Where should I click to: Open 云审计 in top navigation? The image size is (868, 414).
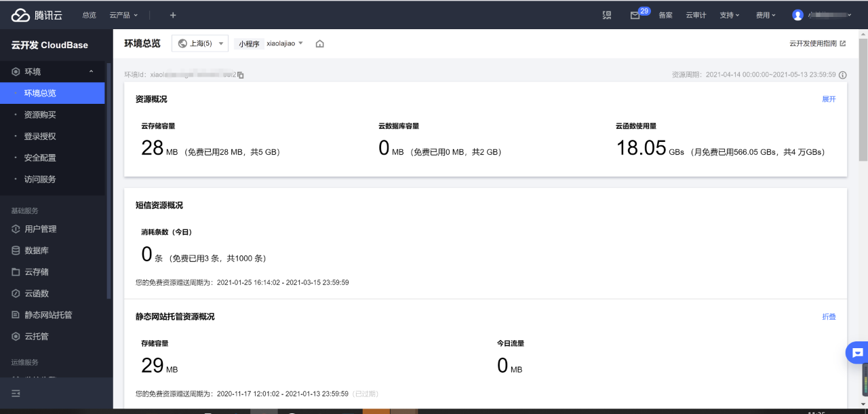click(x=696, y=15)
